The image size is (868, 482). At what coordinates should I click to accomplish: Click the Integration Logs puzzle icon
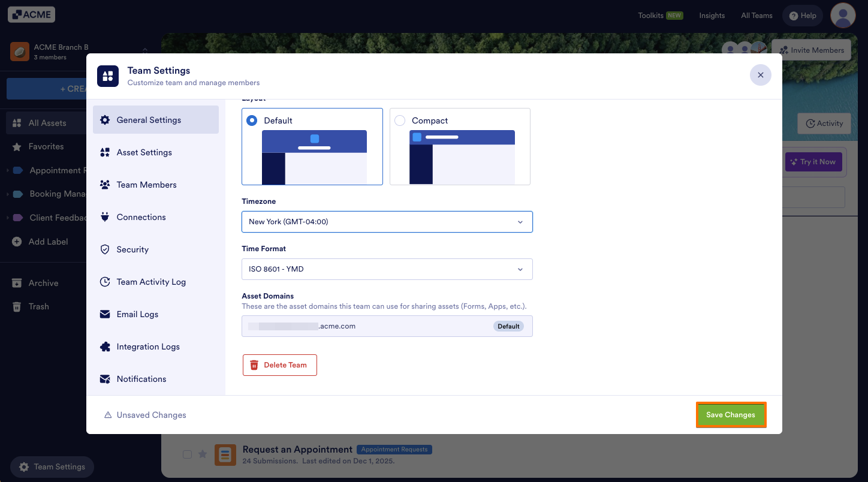click(x=105, y=347)
